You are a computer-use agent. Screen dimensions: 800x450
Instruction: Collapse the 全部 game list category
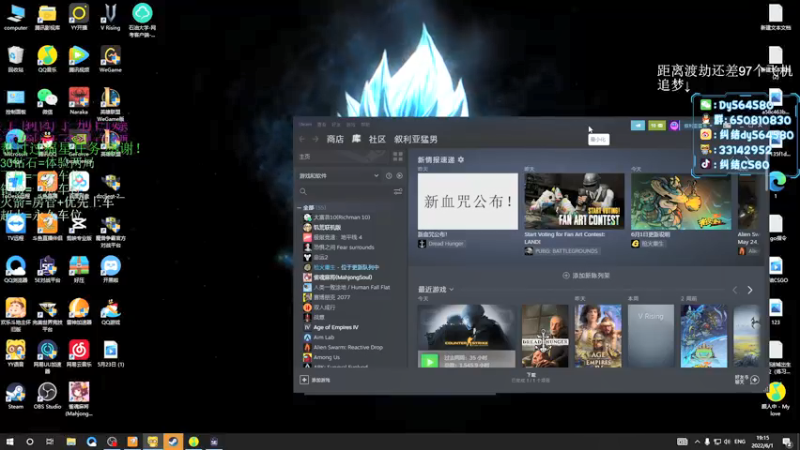tap(299, 208)
